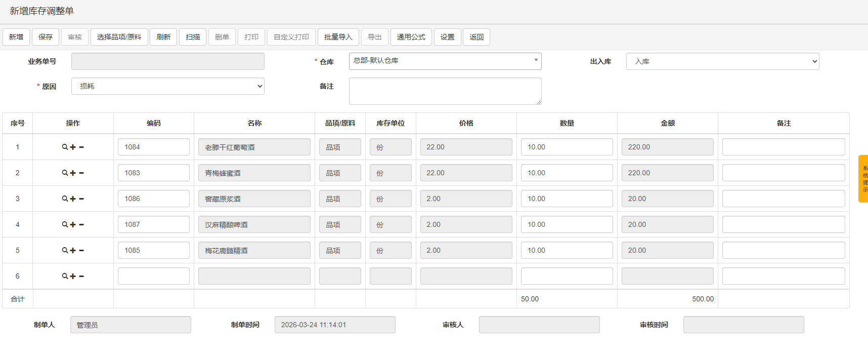Click the empty code field in row 6
Image resolution: width=868 pixels, height=353 pixels.
(x=153, y=277)
